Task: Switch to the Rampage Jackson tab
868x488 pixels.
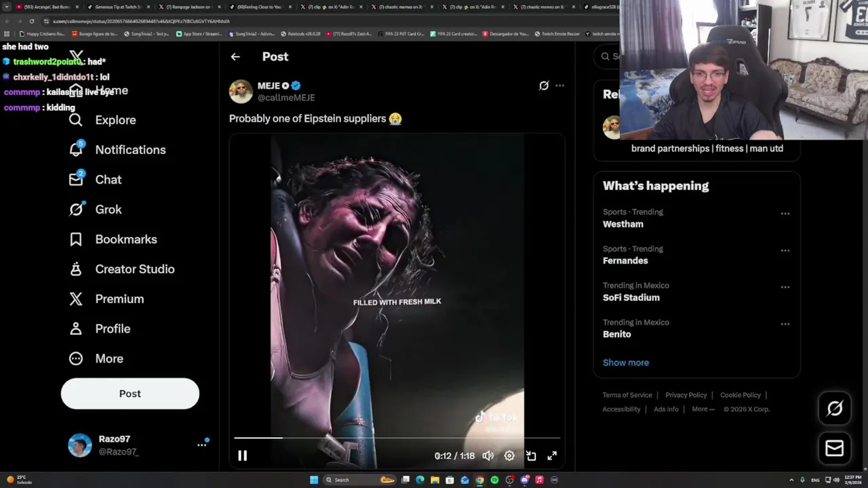Action: [x=189, y=7]
